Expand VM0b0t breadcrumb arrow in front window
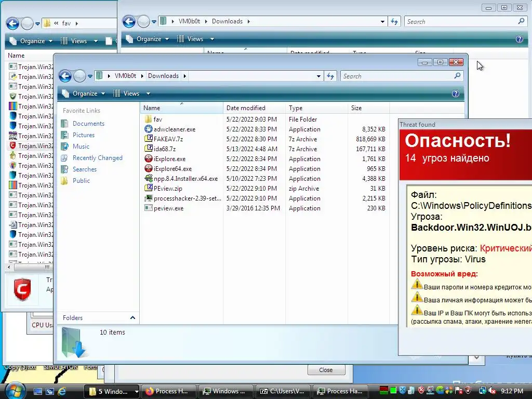The height and width of the screenshot is (399, 532). (142, 76)
